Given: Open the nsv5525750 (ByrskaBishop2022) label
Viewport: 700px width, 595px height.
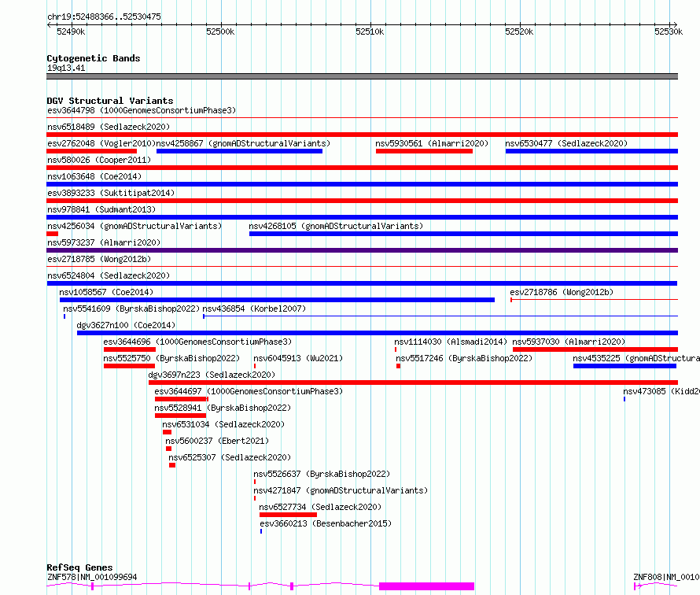Looking at the screenshot, I should (x=171, y=358).
